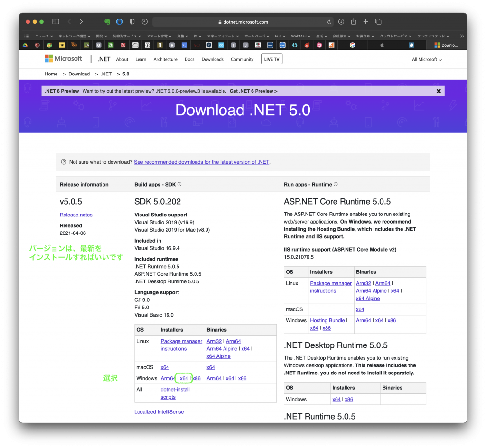Expand the クラウドサービス bookmarks folder
Image resolution: width=486 pixels, height=448 pixels.
396,36
